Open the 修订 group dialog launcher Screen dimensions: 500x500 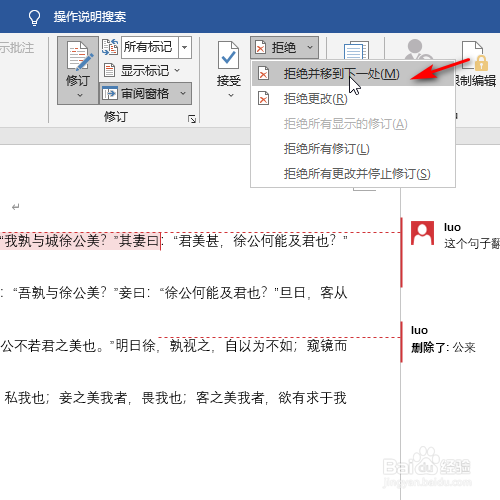tap(192, 119)
